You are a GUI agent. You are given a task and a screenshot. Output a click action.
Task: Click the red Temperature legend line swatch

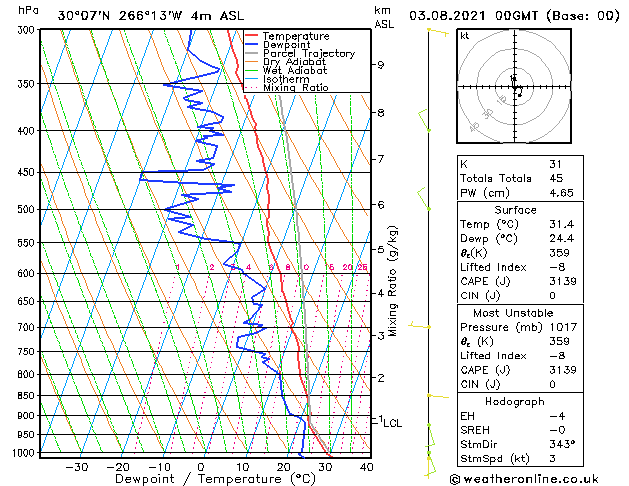[x=252, y=36]
